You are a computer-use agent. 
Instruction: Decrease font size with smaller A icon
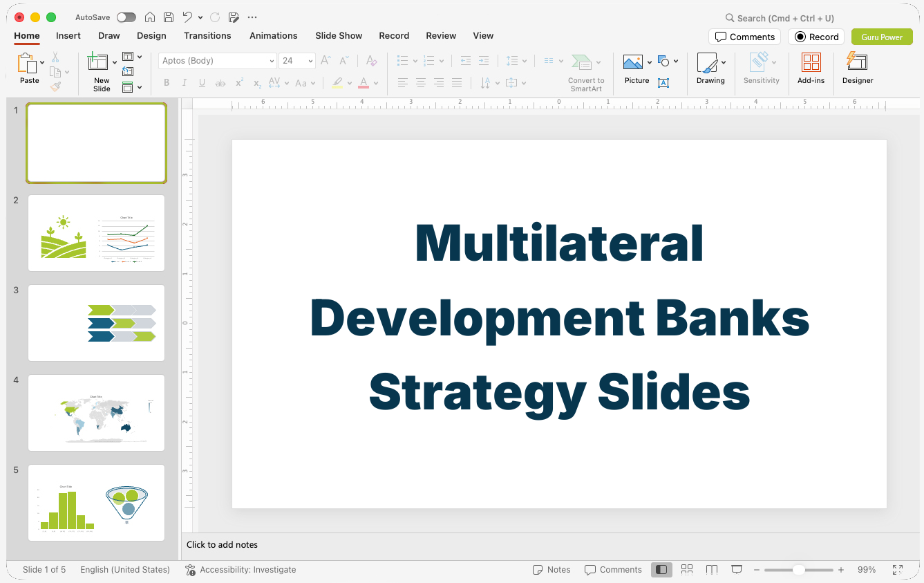click(343, 61)
